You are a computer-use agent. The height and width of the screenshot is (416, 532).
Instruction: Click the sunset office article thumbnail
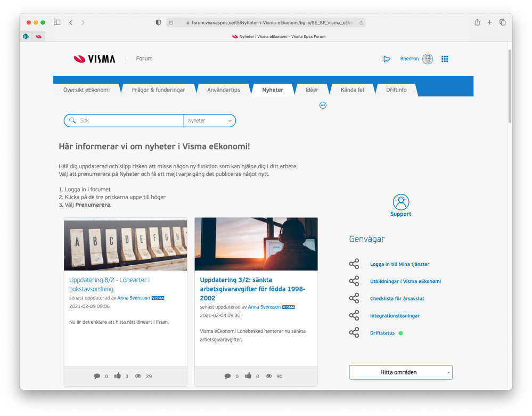[x=256, y=244]
